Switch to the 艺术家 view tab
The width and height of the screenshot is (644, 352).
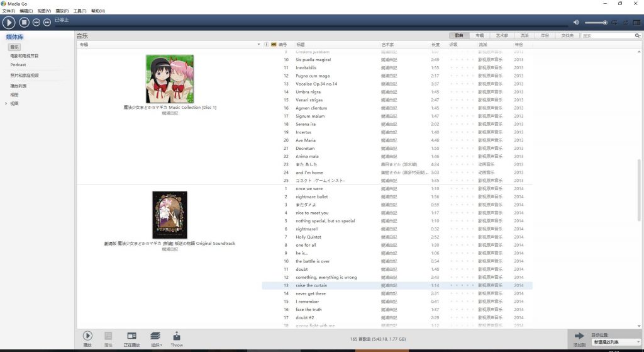coord(502,36)
